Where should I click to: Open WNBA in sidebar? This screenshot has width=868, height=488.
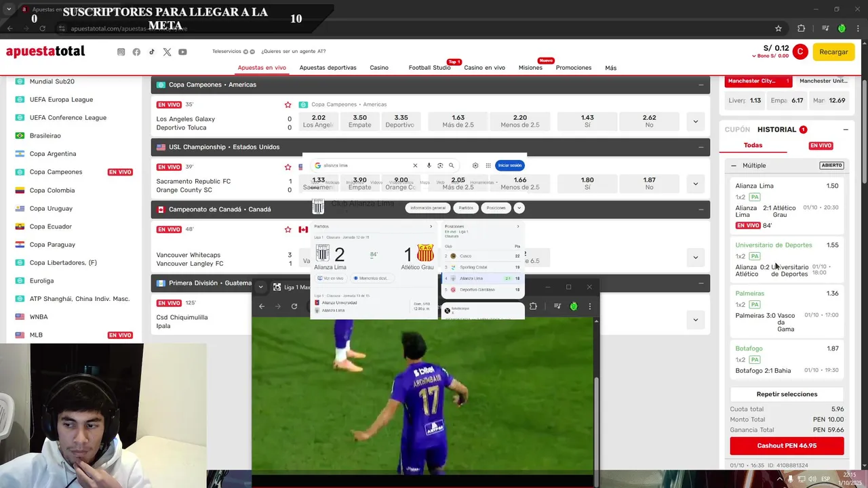click(39, 317)
